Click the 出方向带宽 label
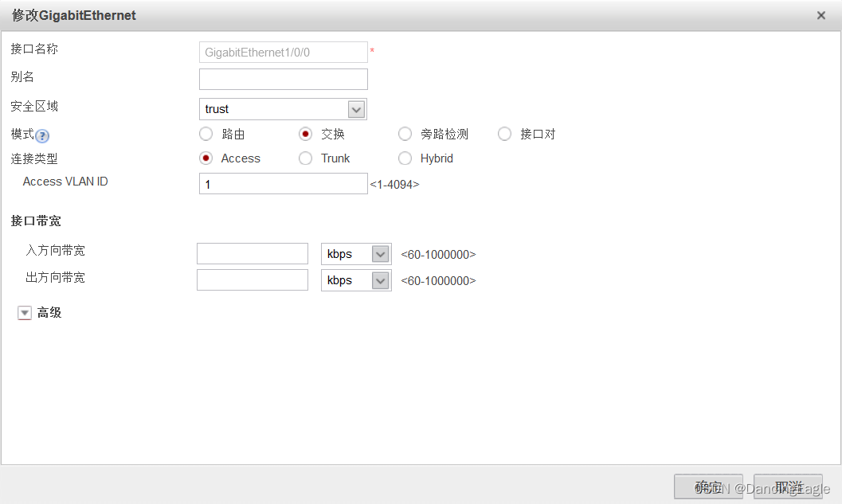The image size is (842, 504). (x=55, y=278)
